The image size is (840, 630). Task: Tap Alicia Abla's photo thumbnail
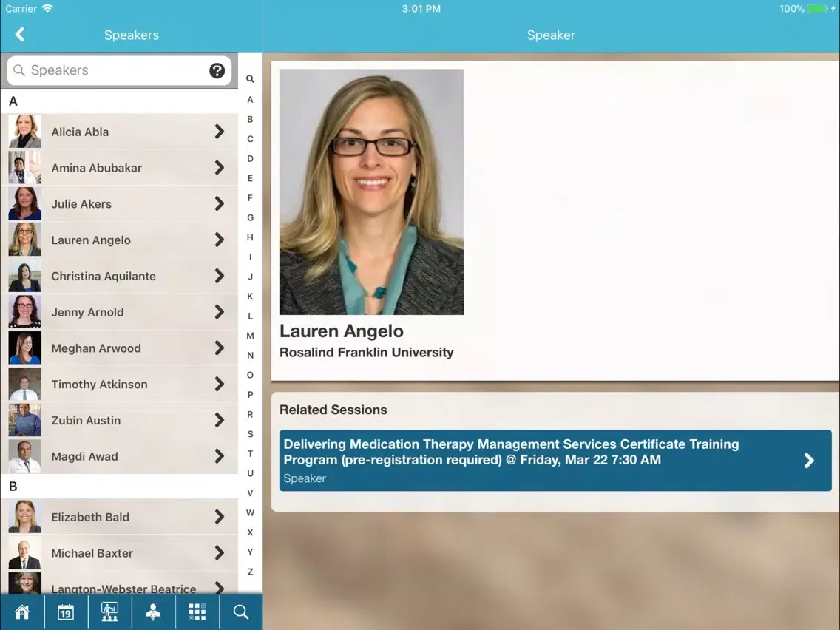[x=24, y=132]
